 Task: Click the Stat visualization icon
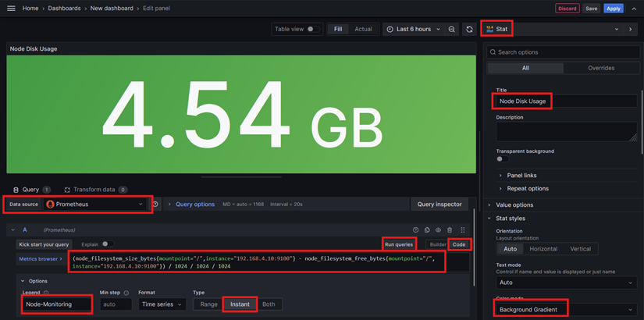pyautogui.click(x=489, y=29)
